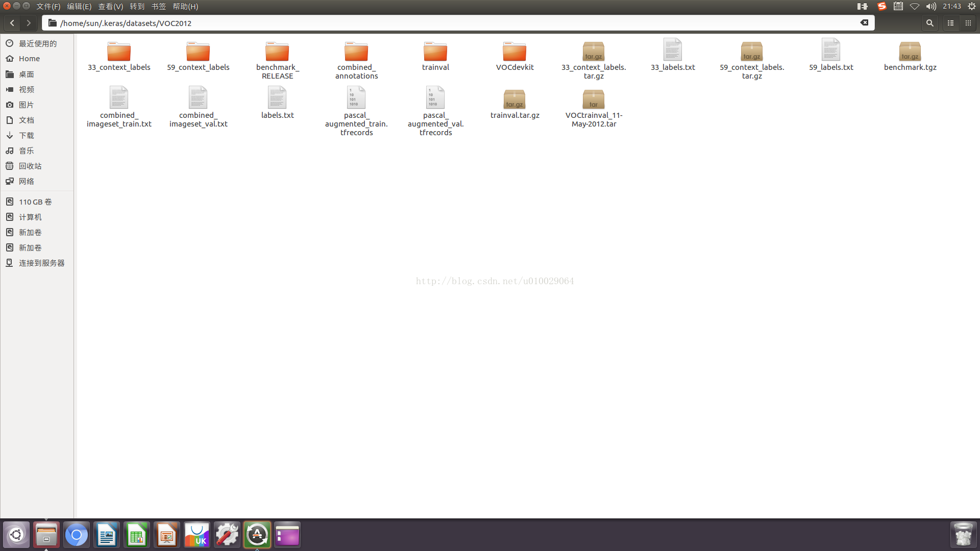Open the file search tool
Screen dimensions: 980x551
pos(930,23)
